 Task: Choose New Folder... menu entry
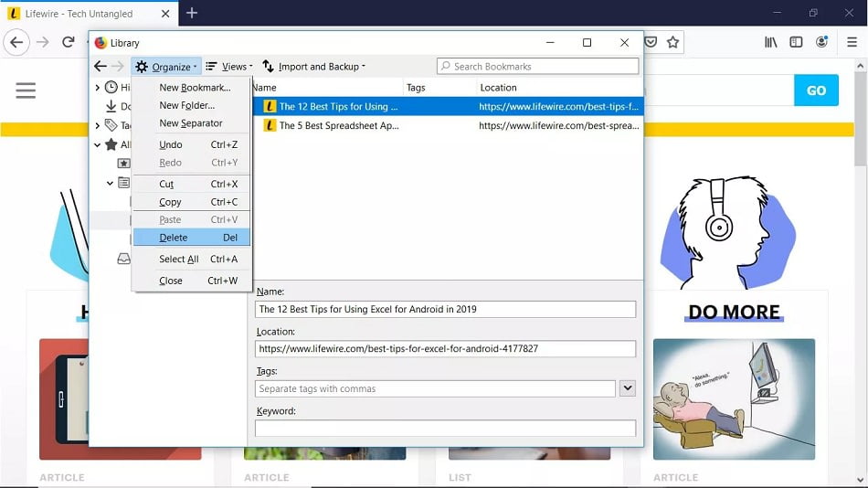point(192,105)
